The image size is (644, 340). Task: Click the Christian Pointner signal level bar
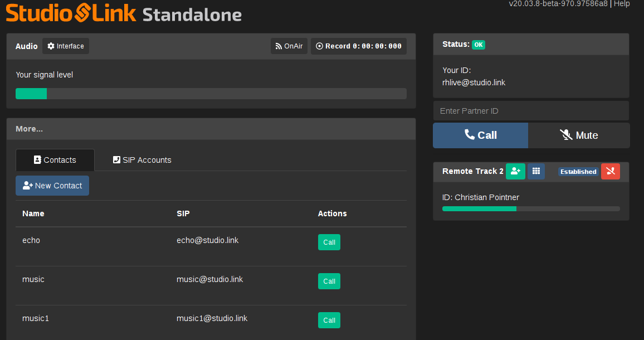tap(530, 209)
